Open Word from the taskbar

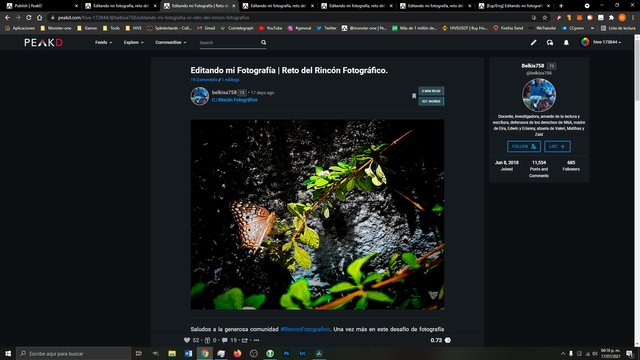pyautogui.click(x=188, y=353)
